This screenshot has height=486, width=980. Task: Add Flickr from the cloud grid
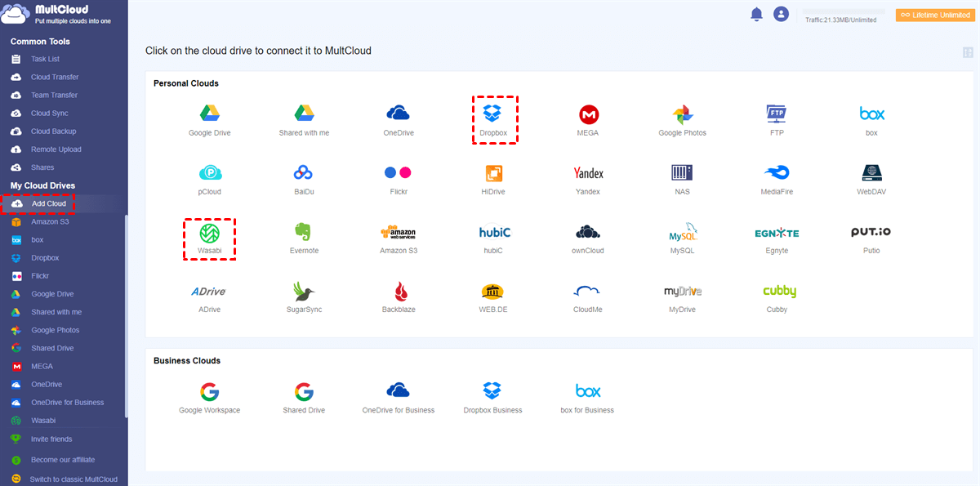[x=399, y=179]
